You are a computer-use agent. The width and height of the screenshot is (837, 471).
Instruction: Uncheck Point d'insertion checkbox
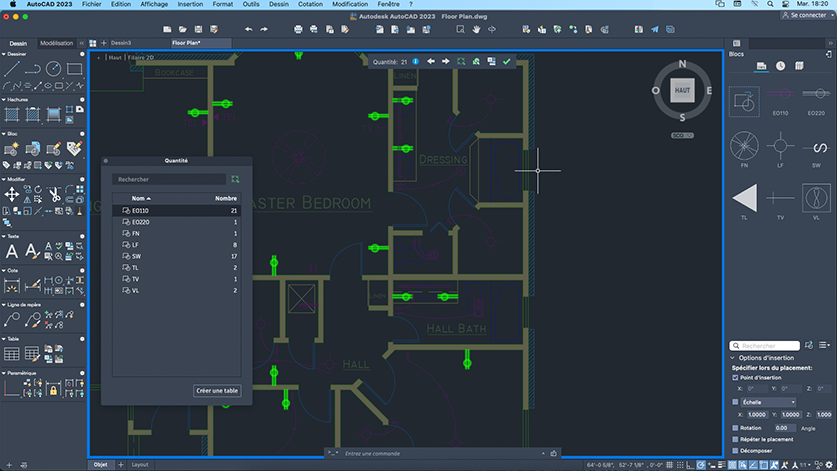[735, 378]
